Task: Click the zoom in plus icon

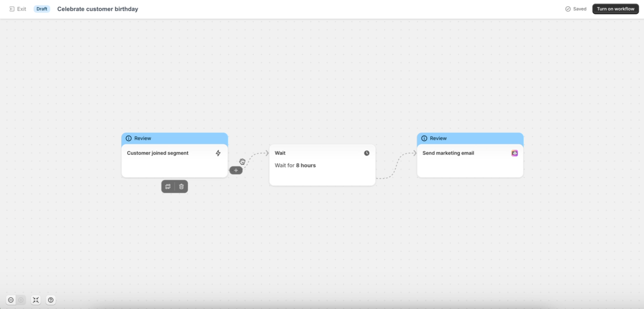Action: 21,300
